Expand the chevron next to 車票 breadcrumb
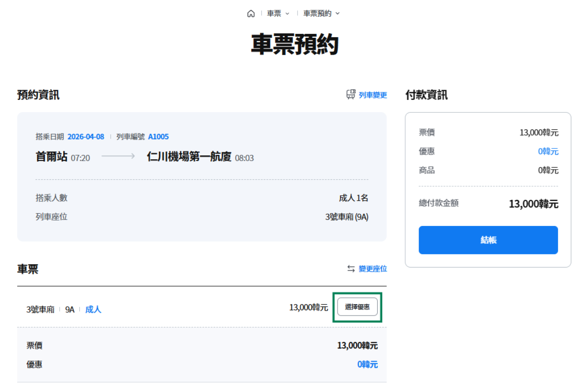 click(x=287, y=14)
